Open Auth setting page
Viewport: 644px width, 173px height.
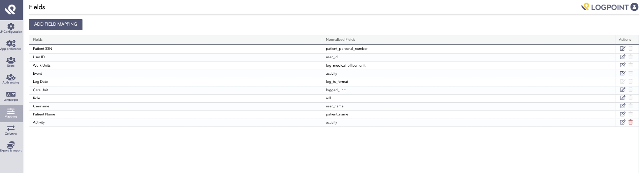click(11, 79)
